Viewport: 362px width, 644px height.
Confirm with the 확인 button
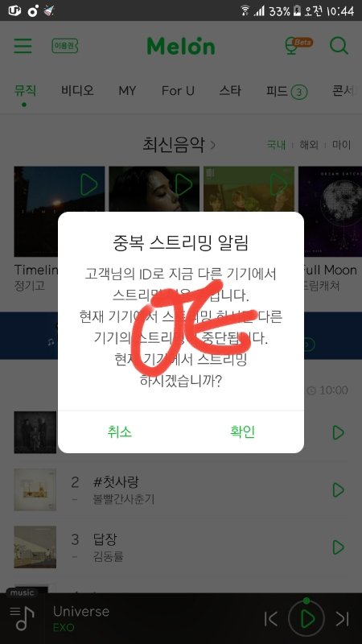coord(243,431)
